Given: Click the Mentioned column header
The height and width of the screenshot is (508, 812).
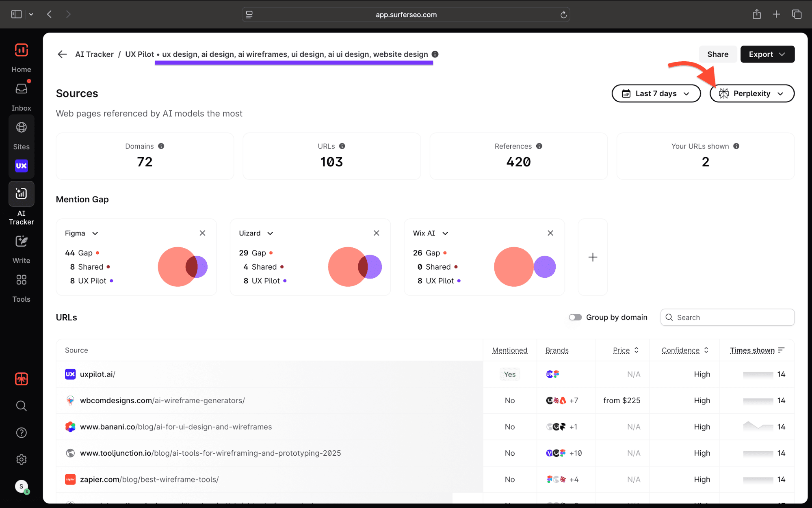Looking at the screenshot, I should (x=509, y=350).
